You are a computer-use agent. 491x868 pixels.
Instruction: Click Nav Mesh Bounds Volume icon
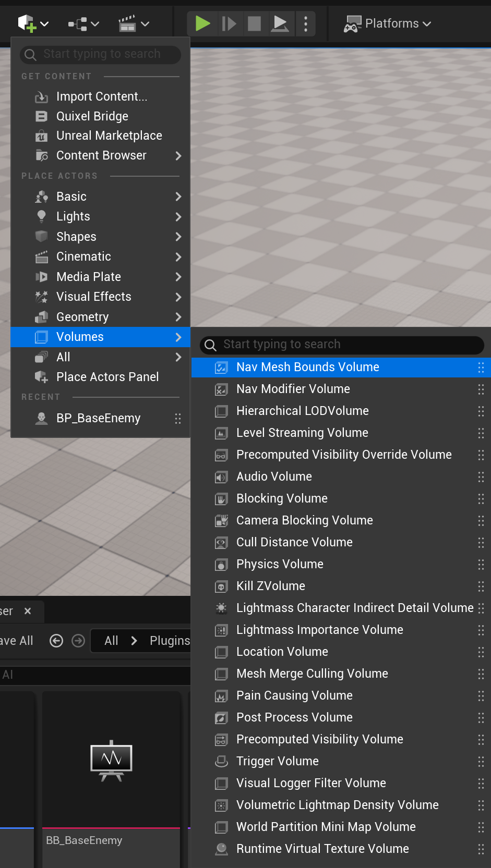[221, 368]
